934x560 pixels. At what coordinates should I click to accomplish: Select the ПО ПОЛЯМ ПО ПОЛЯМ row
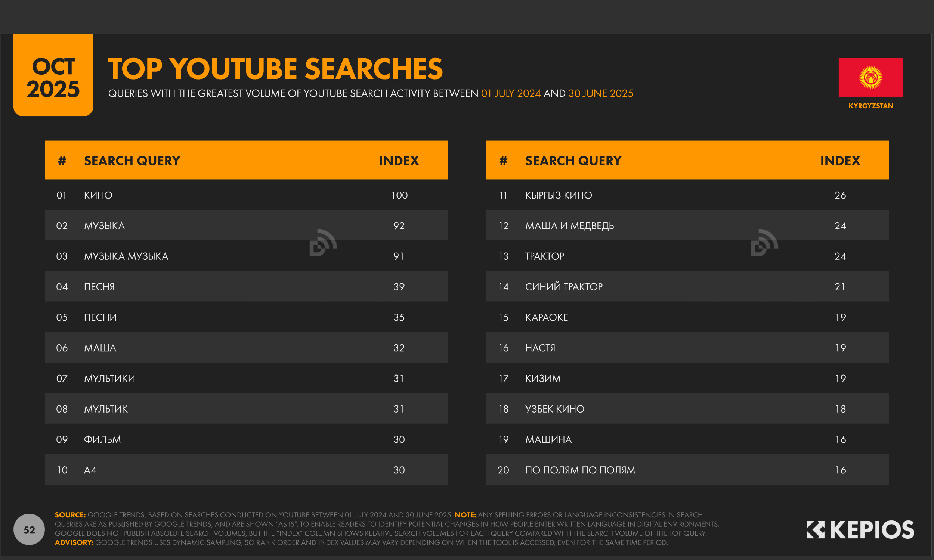[579, 470]
